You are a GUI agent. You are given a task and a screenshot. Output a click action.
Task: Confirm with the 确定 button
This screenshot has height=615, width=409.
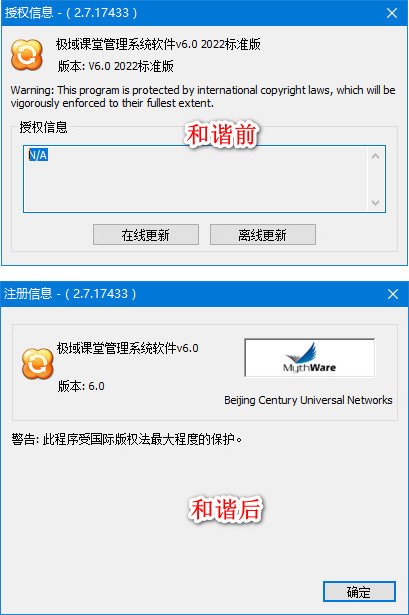click(359, 591)
